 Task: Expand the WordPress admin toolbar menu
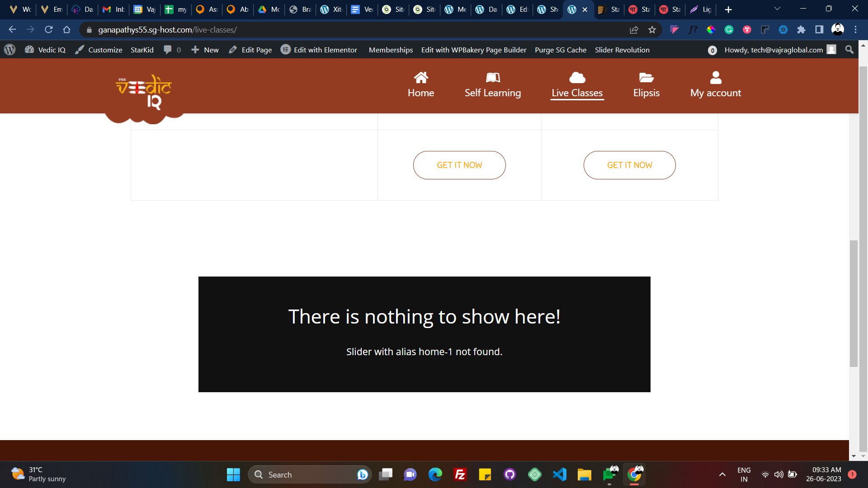pos(9,50)
